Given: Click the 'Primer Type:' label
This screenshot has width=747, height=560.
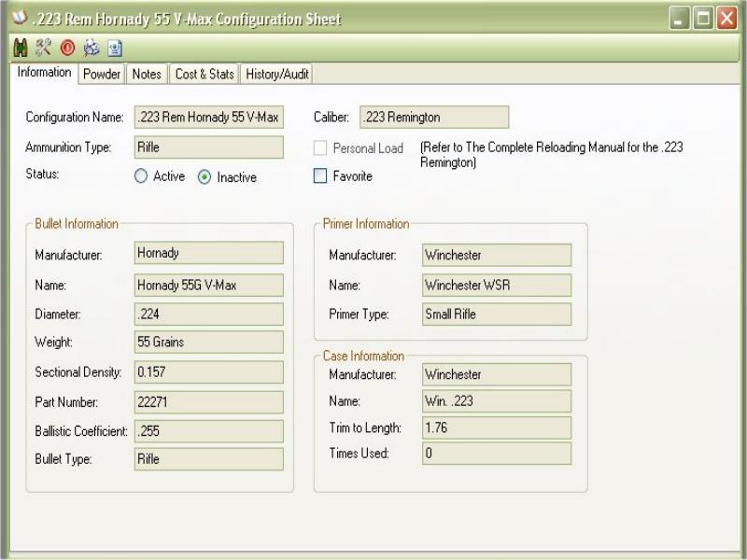Looking at the screenshot, I should pyautogui.click(x=359, y=315).
